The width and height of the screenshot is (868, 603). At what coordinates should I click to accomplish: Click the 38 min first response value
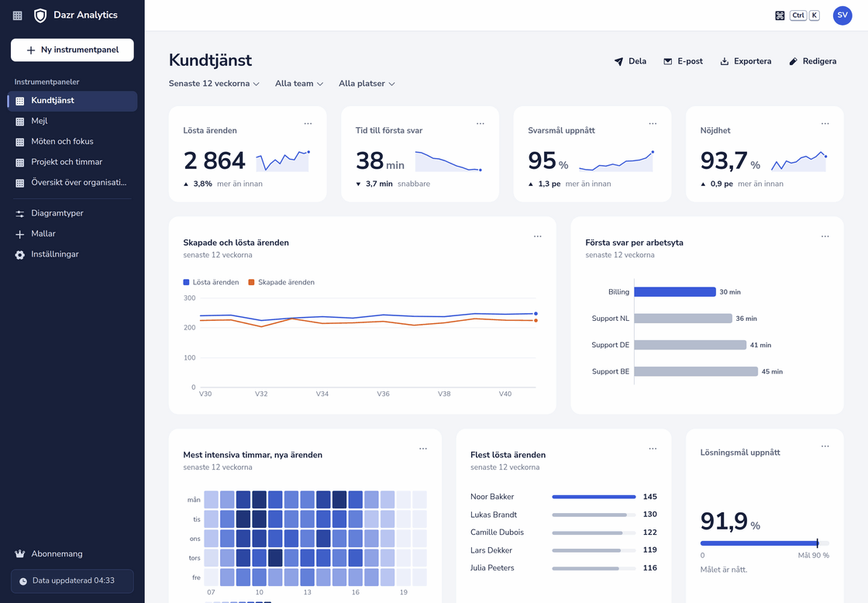[380, 160]
